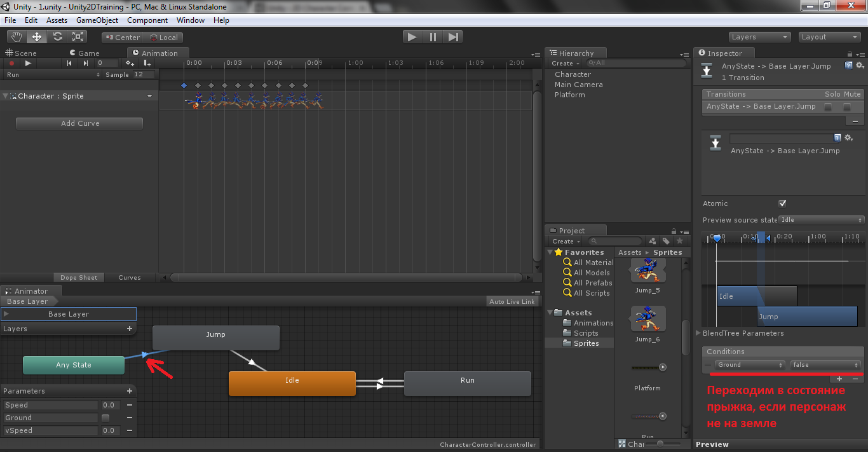Search by label in the Project panel
868x452 pixels.
pos(666,241)
